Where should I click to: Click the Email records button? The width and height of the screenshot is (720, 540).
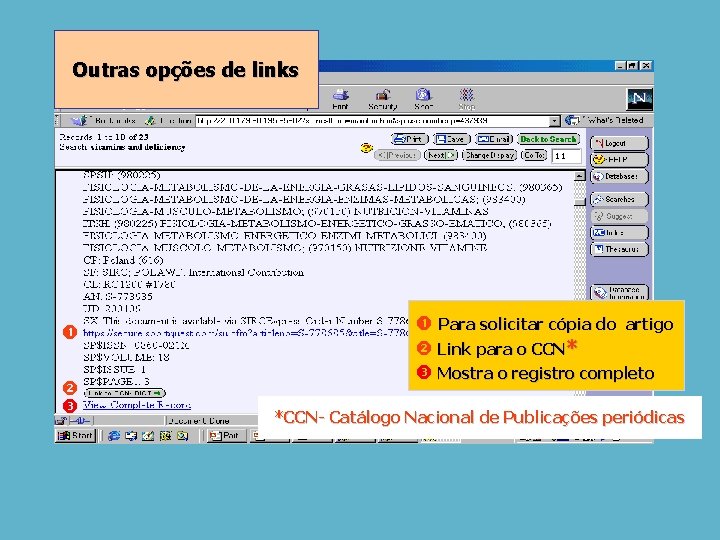[494, 139]
